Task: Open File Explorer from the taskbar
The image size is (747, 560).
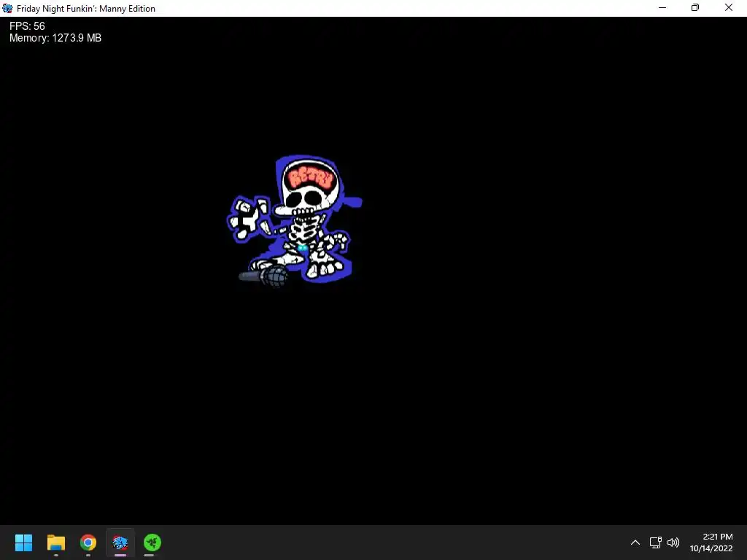Action: 55,542
